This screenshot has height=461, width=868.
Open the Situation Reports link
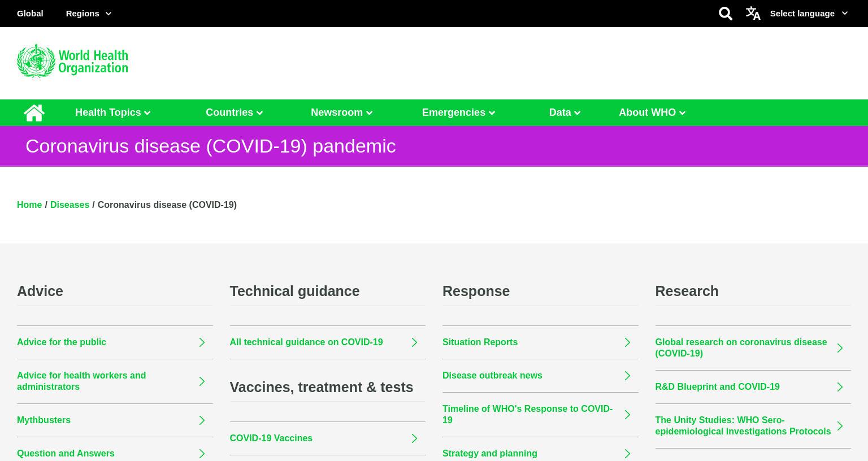click(480, 342)
